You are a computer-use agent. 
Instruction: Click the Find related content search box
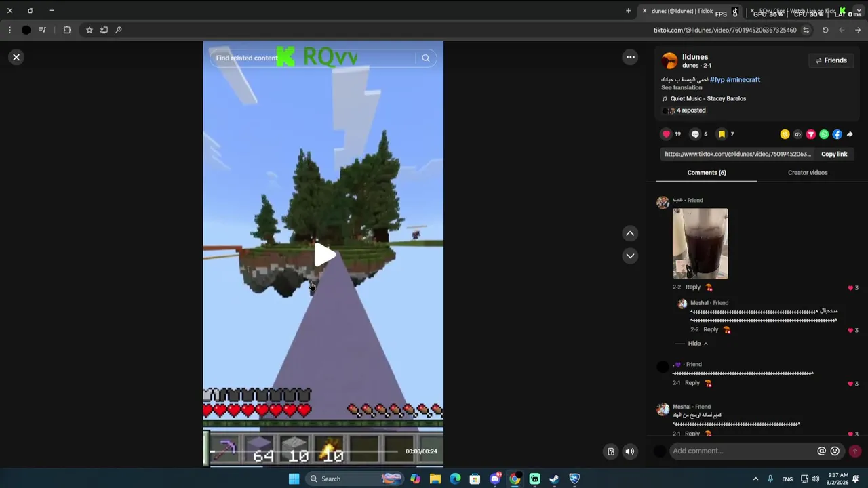click(313, 58)
